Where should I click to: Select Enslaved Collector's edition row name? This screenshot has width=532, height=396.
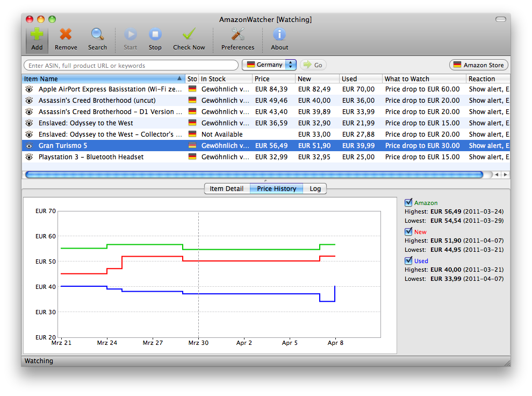pyautogui.click(x=110, y=134)
